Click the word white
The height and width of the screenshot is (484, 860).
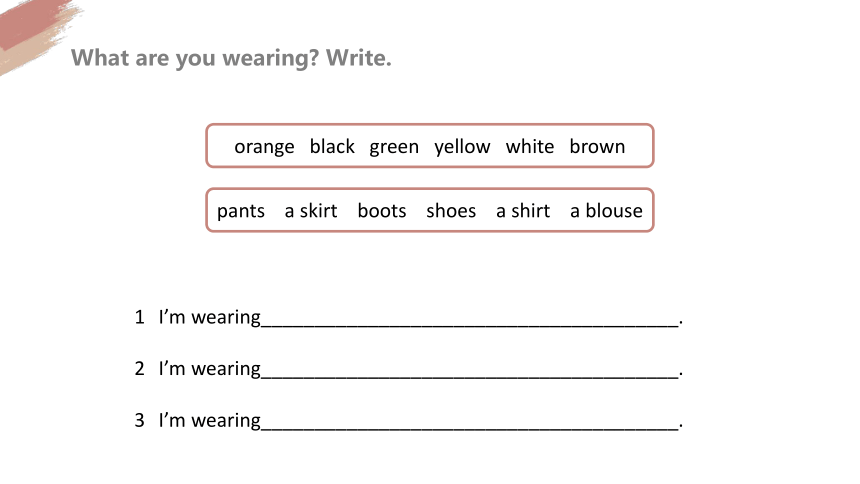[x=529, y=146]
